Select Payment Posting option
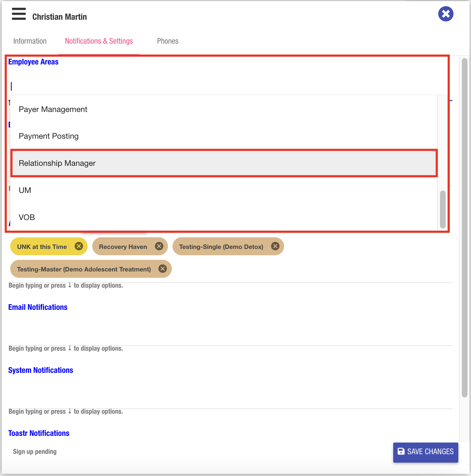The image size is (471, 476). tap(49, 136)
